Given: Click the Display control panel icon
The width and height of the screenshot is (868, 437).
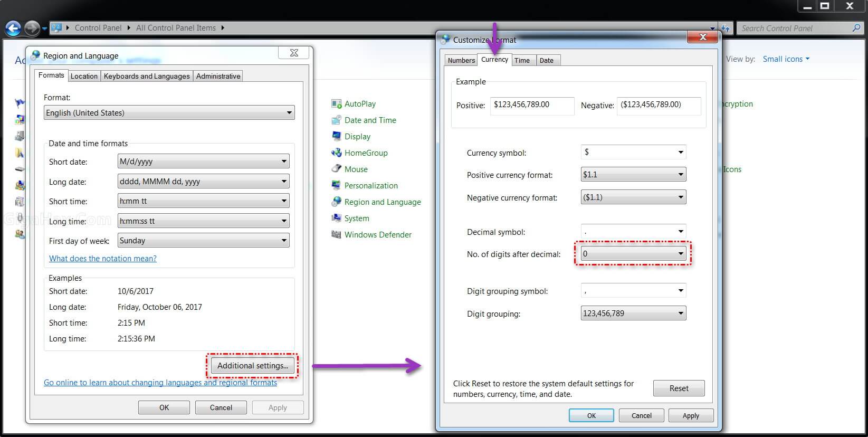Looking at the screenshot, I should pyautogui.click(x=336, y=137).
